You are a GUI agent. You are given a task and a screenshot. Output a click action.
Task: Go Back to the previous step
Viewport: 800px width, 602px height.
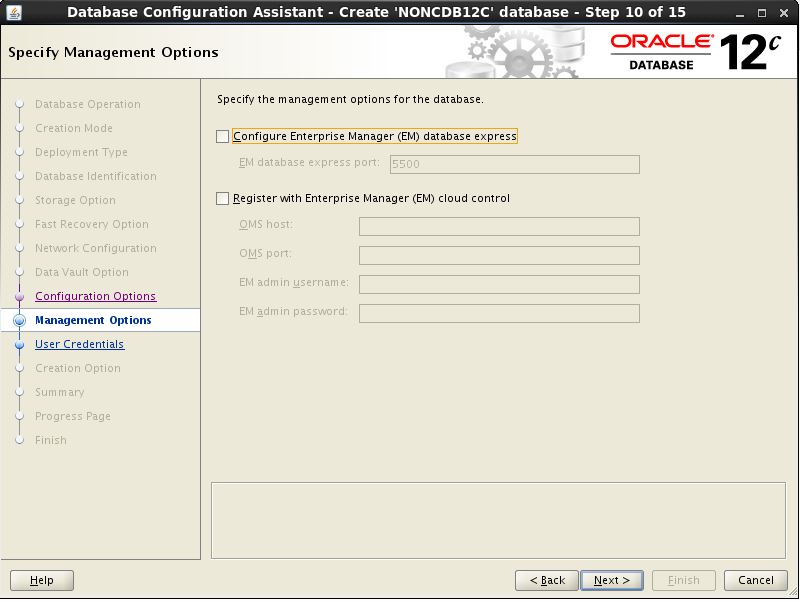tap(546, 580)
